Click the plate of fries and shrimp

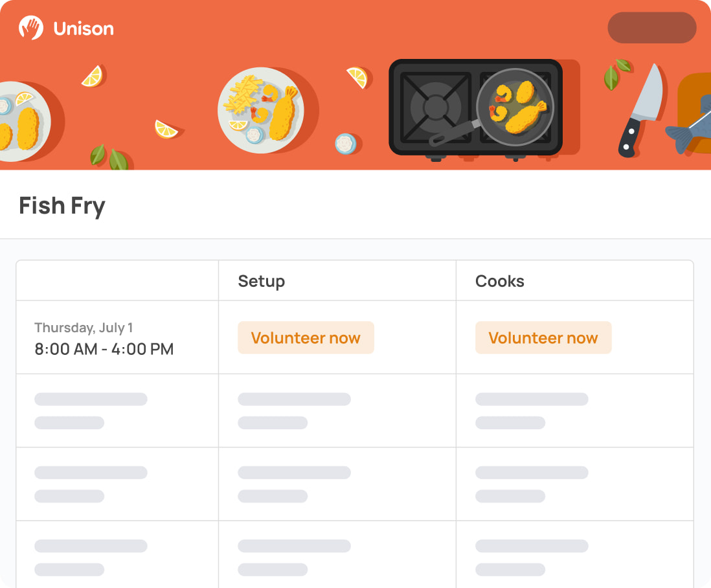point(261,110)
